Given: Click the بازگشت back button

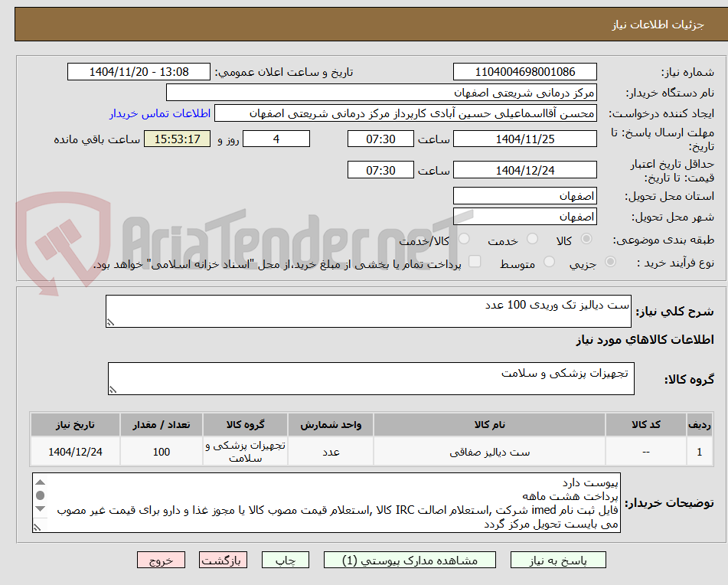Looking at the screenshot, I should [x=223, y=560].
